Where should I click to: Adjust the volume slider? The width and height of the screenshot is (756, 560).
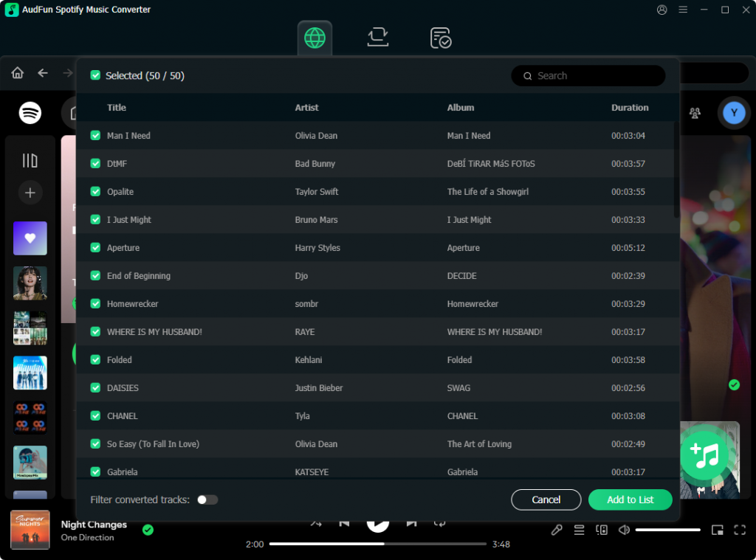[667, 530]
